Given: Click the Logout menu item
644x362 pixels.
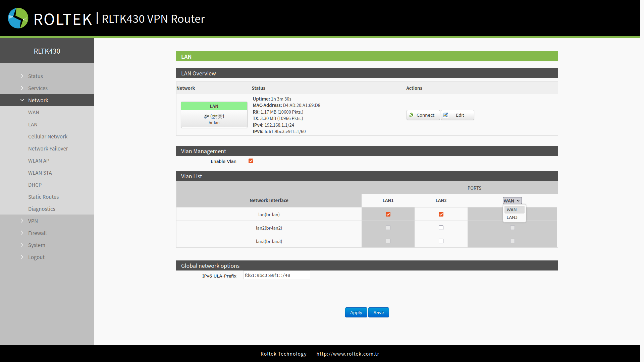Looking at the screenshot, I should [36, 257].
